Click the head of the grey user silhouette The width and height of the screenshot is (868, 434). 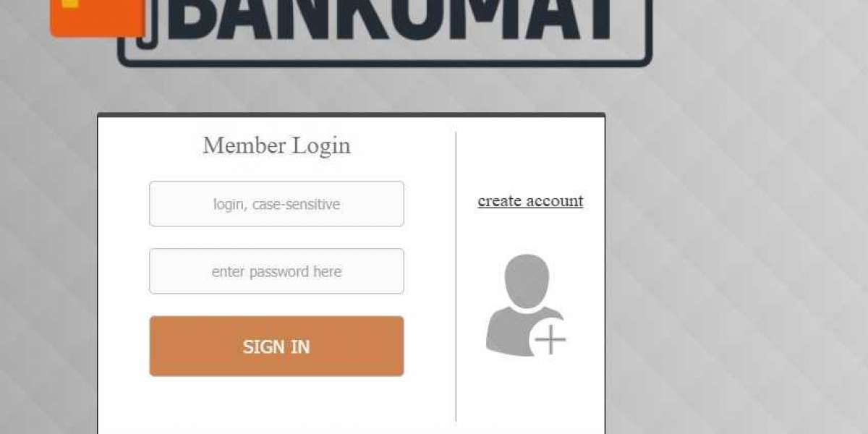(x=528, y=281)
